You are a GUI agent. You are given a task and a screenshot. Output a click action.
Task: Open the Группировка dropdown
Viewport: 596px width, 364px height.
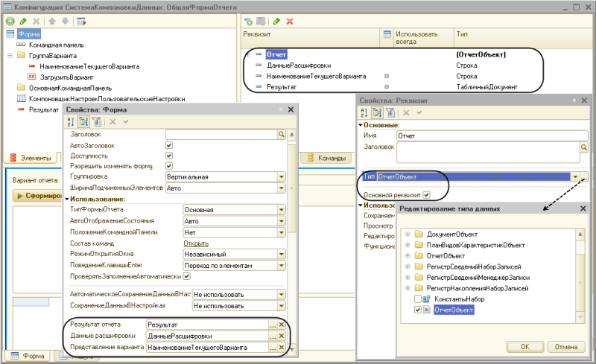tap(282, 176)
